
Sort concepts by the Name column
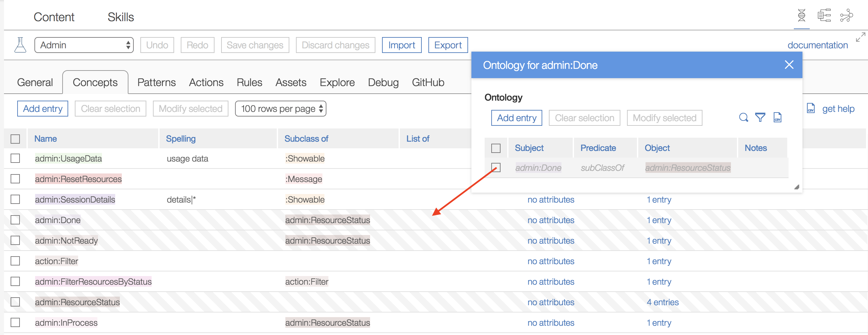[x=45, y=139]
